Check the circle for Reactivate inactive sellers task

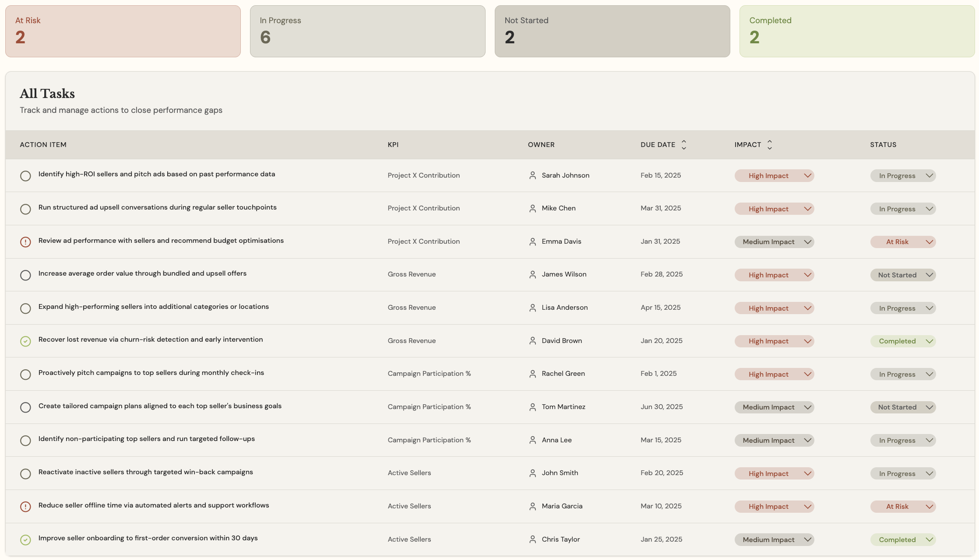pos(25,473)
